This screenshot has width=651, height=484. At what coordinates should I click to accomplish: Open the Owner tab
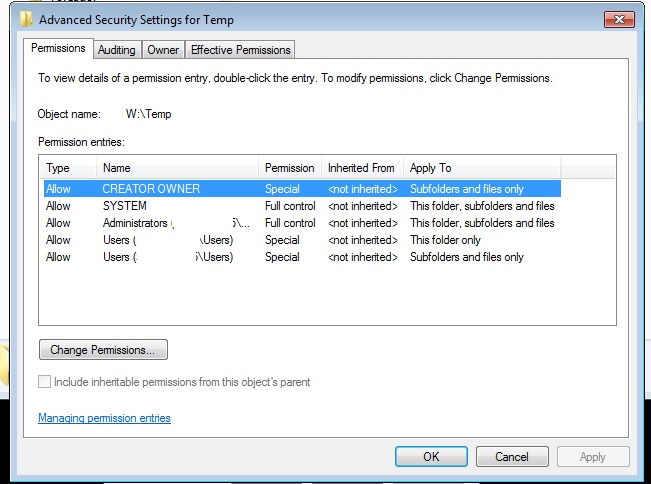pos(163,50)
